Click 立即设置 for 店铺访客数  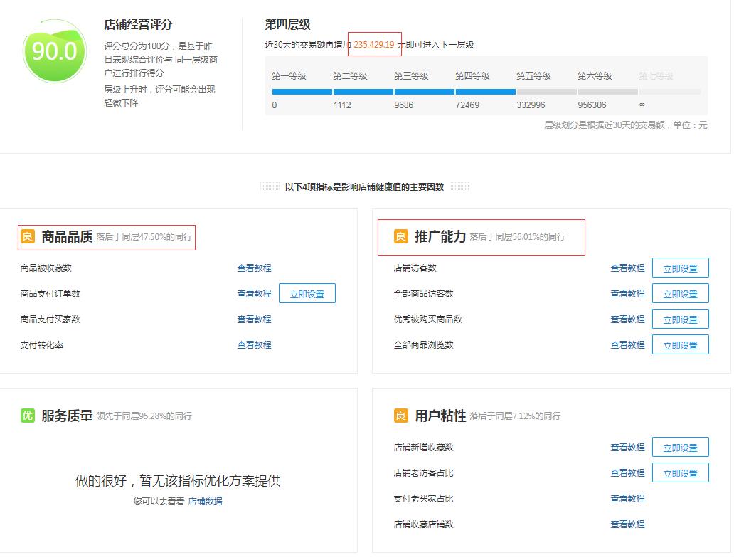pos(680,268)
